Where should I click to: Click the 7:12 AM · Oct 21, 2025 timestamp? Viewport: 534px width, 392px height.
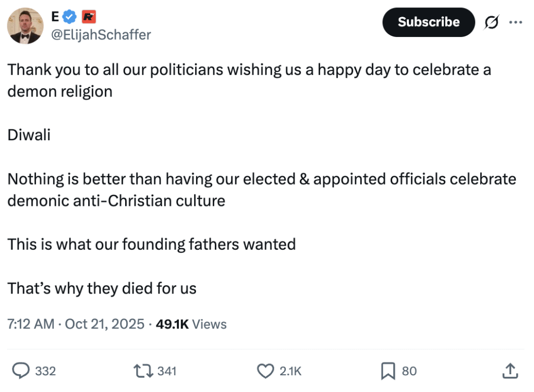coord(76,324)
